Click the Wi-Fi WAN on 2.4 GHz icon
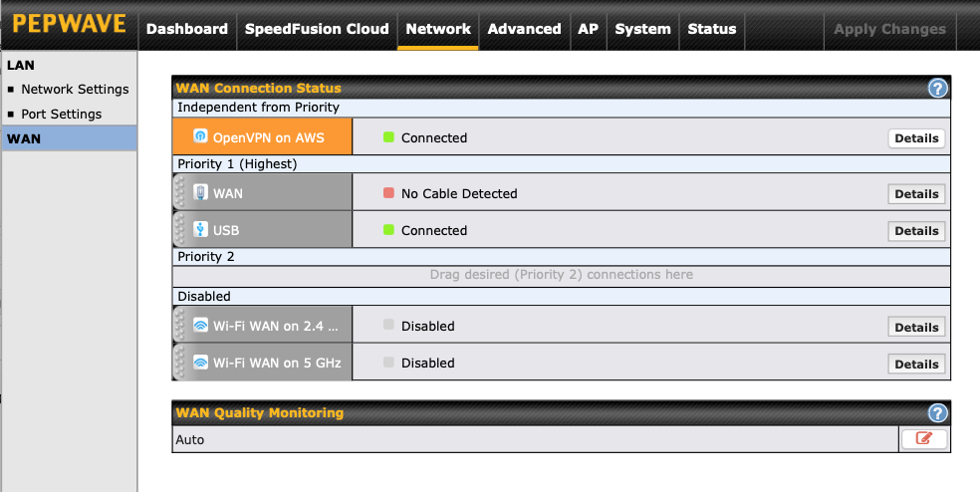This screenshot has width=980, height=492. click(200, 326)
